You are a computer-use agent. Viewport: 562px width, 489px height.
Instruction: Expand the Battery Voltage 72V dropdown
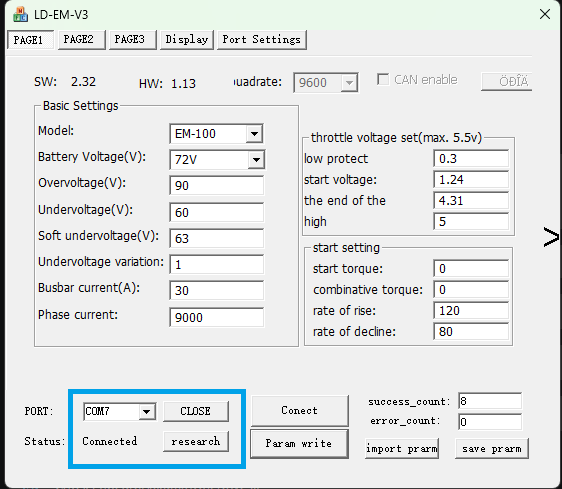point(256,160)
